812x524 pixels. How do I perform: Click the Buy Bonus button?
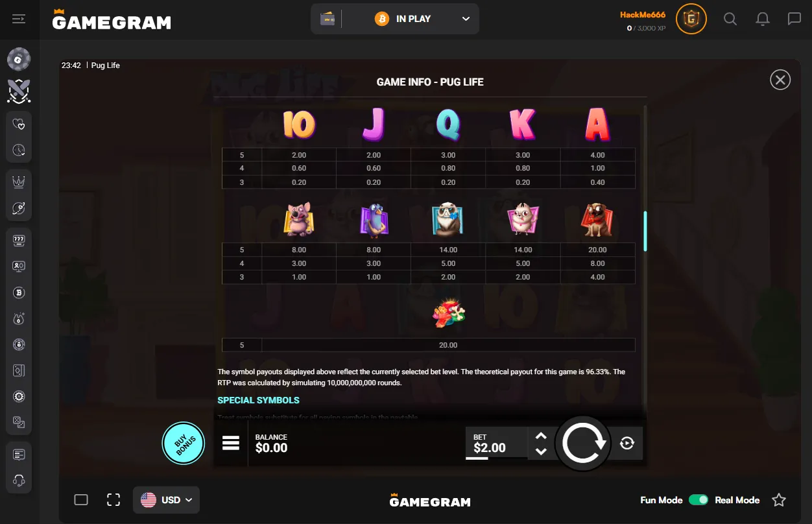point(184,444)
